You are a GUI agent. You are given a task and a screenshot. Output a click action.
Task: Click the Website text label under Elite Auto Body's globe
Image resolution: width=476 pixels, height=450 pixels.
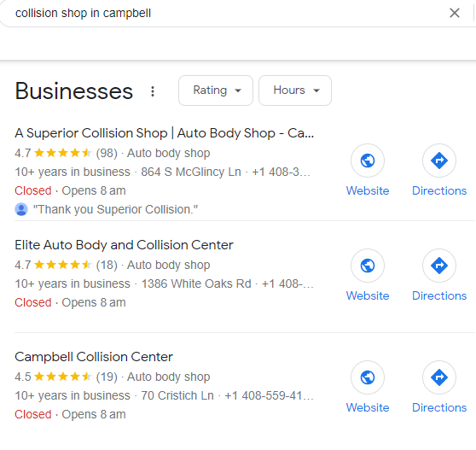pyautogui.click(x=368, y=295)
